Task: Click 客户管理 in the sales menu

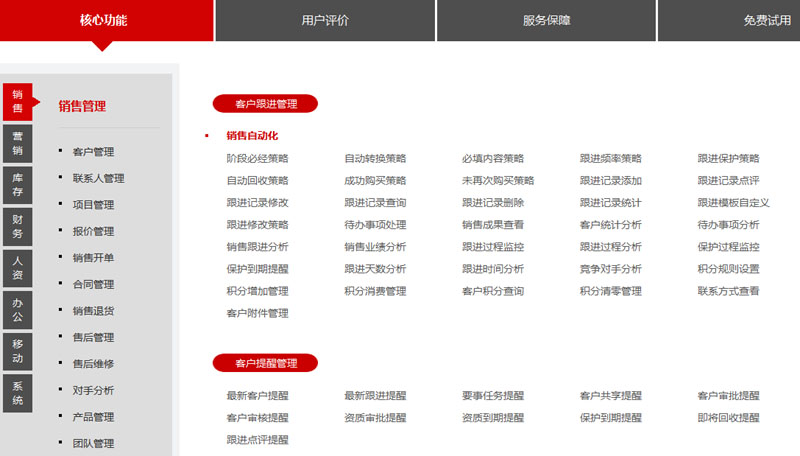Action: [x=93, y=152]
